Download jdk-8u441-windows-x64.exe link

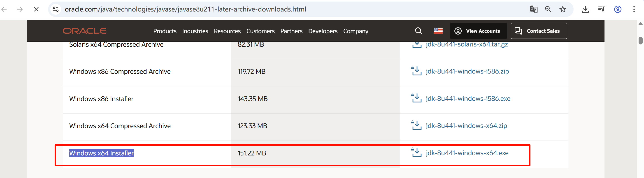(x=467, y=153)
